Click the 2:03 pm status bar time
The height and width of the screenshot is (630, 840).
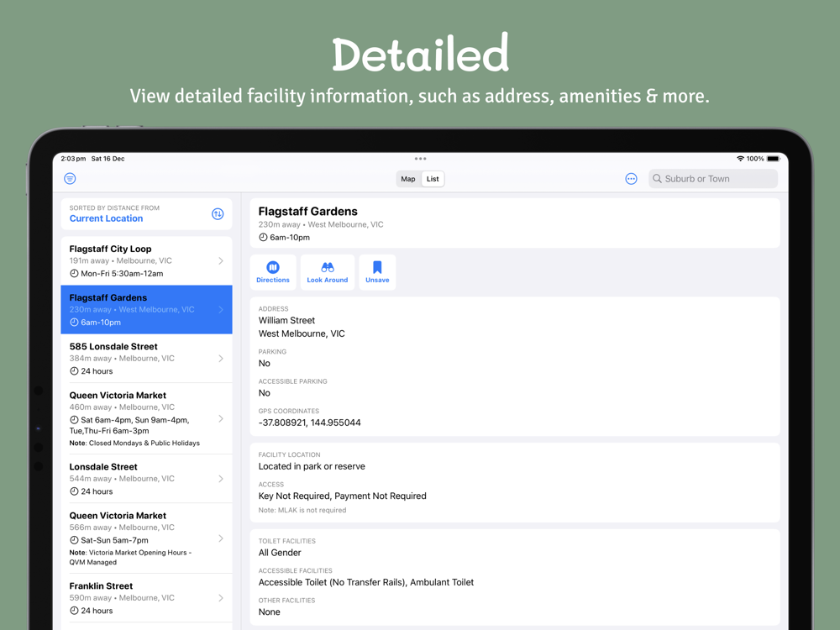(x=73, y=159)
